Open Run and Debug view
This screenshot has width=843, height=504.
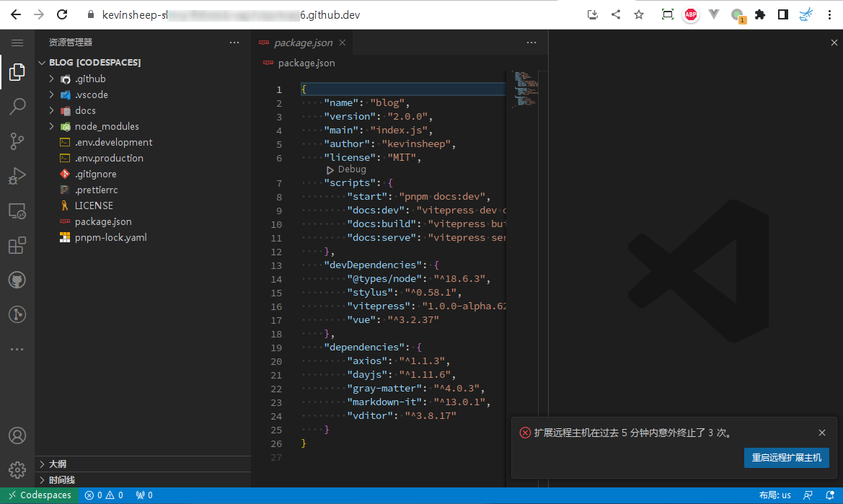[17, 176]
